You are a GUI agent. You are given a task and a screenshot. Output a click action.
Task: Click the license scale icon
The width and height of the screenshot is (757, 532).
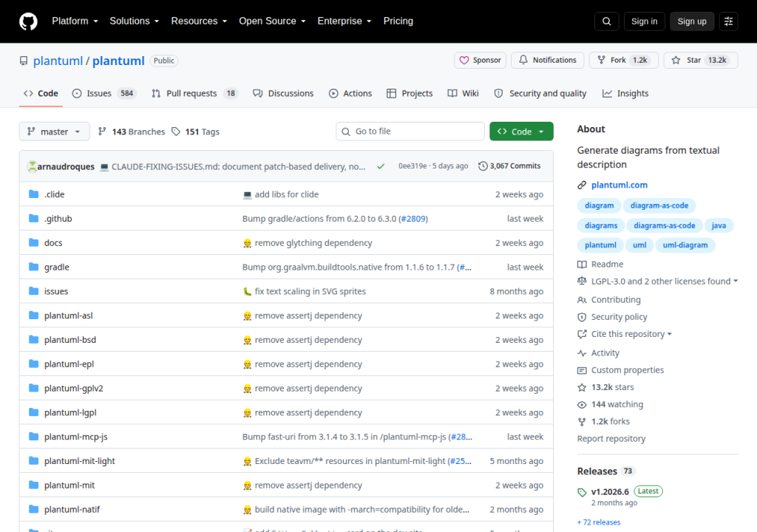[582, 281]
